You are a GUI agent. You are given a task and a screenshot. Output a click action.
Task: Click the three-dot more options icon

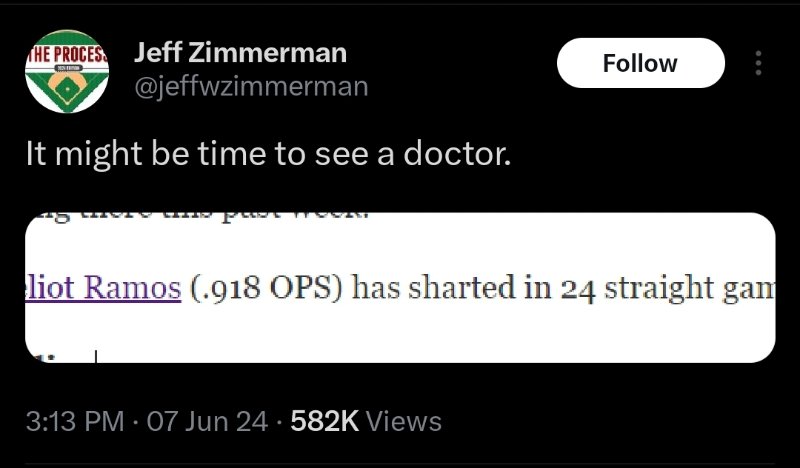758,64
